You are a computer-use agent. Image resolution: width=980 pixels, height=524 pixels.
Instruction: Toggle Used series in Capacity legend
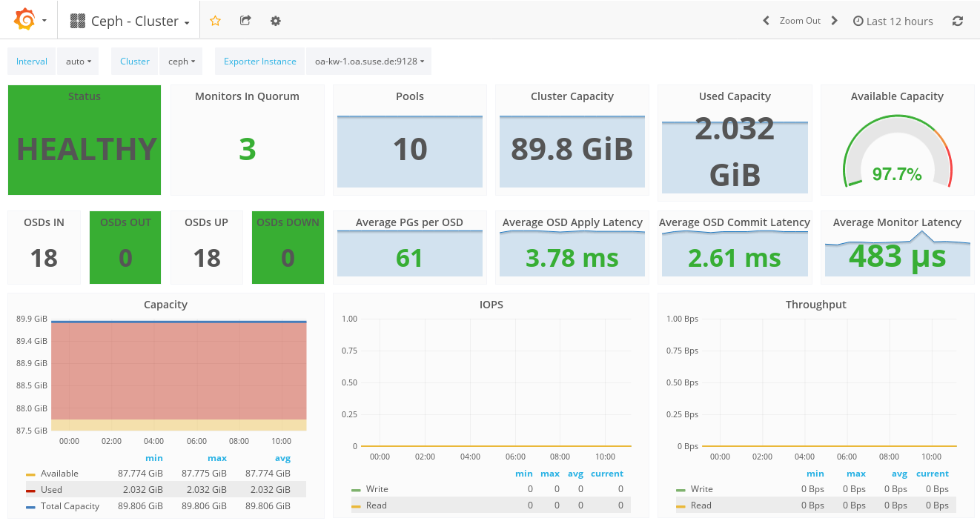(x=51, y=490)
